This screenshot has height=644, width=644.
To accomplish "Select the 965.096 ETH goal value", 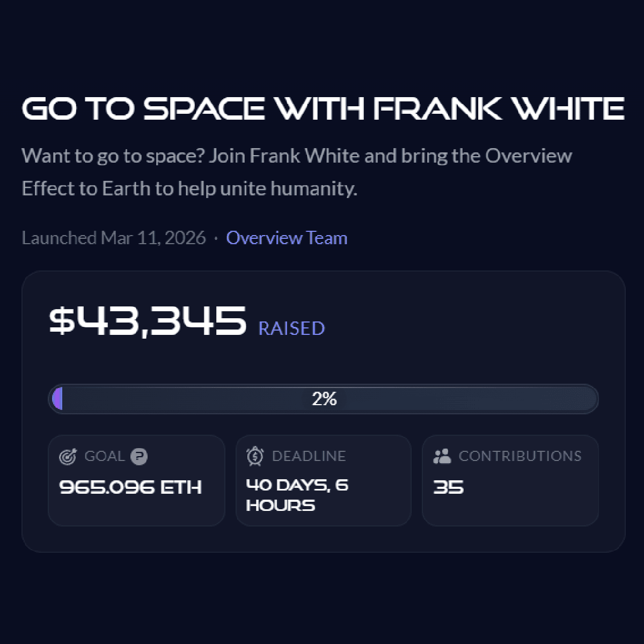I will click(130, 487).
